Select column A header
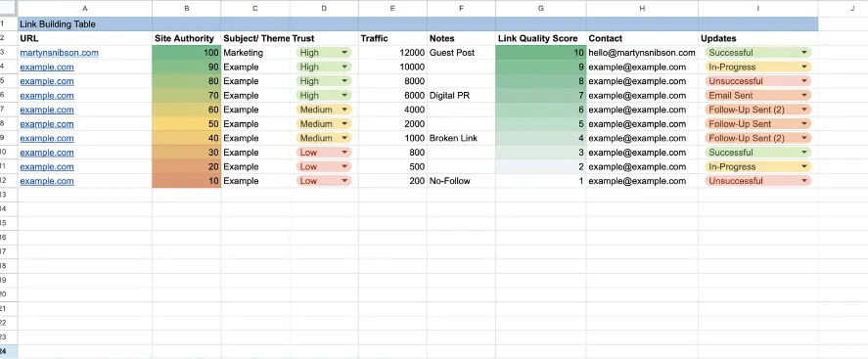 (x=85, y=8)
